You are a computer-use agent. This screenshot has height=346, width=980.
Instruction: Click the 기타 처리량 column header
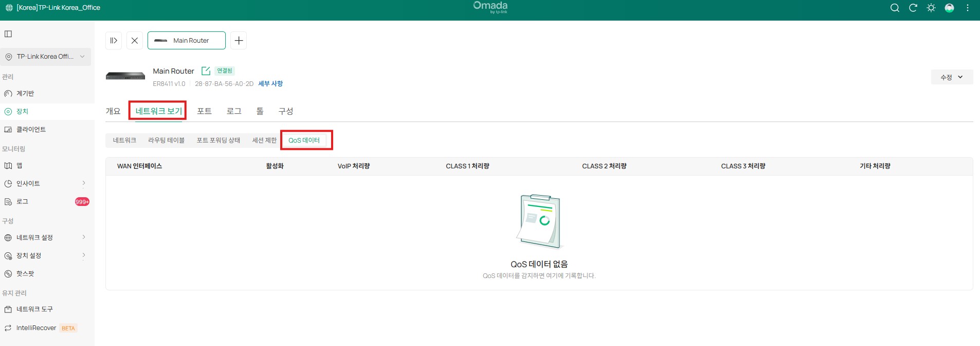(x=875, y=166)
